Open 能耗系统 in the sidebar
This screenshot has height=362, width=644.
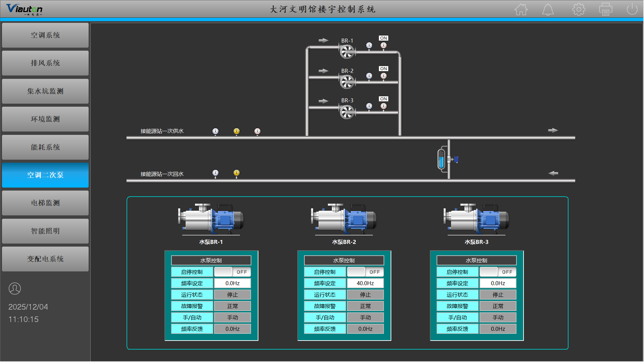45,147
